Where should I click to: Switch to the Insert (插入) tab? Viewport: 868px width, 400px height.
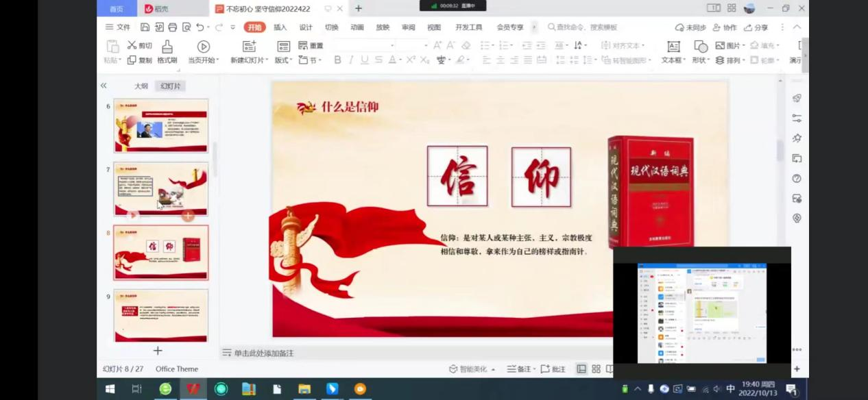[x=280, y=27]
